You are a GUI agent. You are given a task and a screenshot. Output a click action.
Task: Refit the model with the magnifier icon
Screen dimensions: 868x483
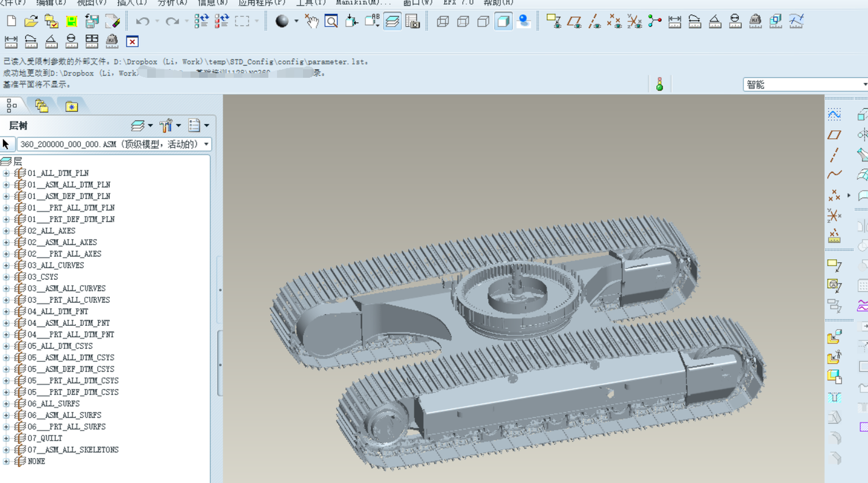click(x=331, y=22)
